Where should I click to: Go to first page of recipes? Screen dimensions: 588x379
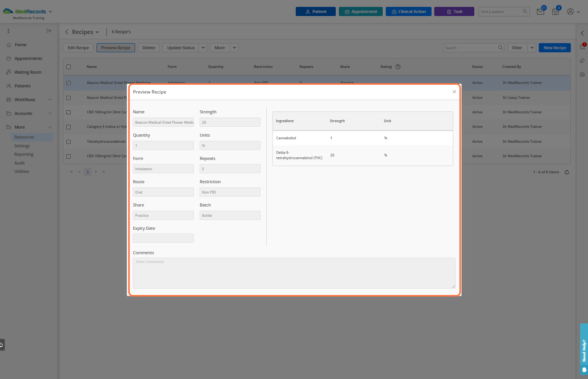[71, 172]
